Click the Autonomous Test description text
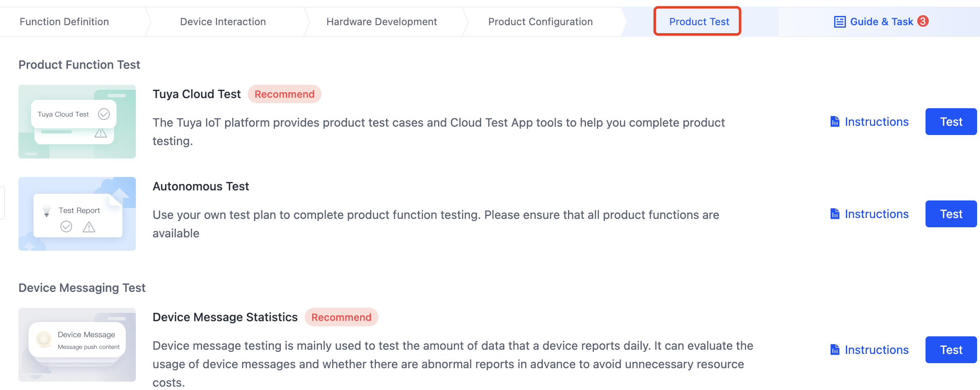 point(436,224)
